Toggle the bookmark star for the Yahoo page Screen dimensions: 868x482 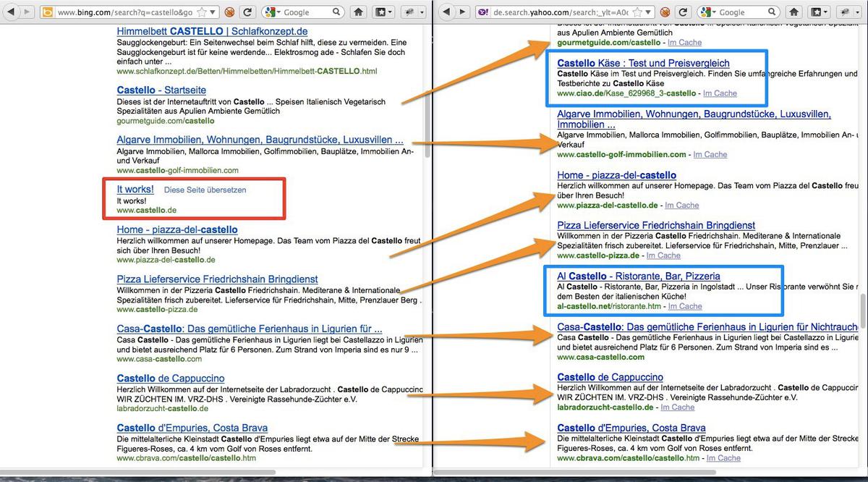click(638, 12)
